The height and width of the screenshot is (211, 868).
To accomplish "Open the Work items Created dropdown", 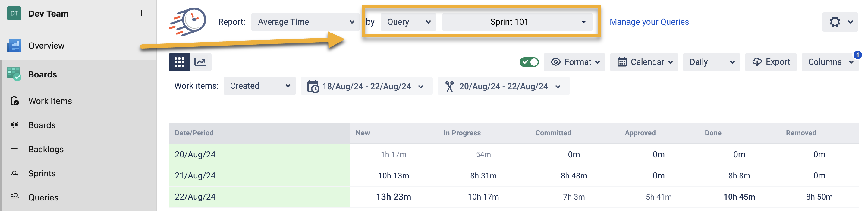I will 259,86.
